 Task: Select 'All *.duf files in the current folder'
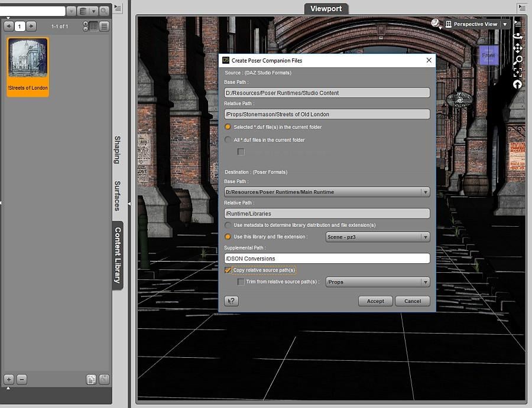click(228, 139)
